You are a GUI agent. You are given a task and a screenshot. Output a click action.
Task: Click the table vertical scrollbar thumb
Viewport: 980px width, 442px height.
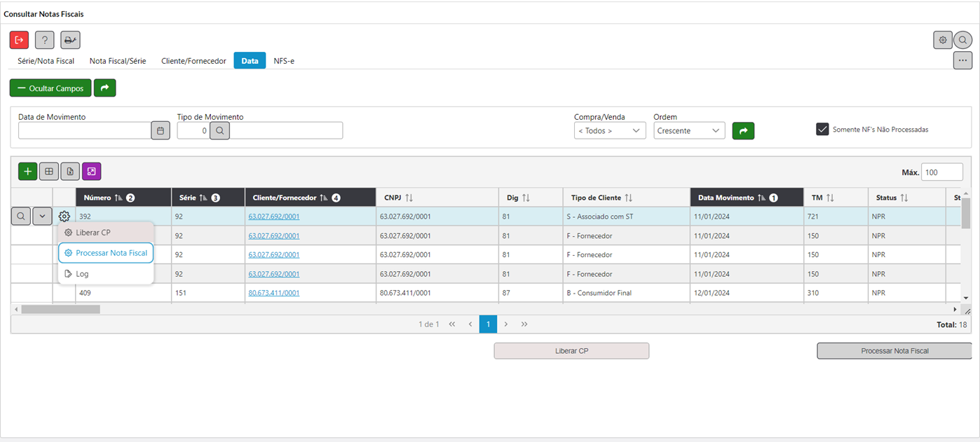[966, 213]
